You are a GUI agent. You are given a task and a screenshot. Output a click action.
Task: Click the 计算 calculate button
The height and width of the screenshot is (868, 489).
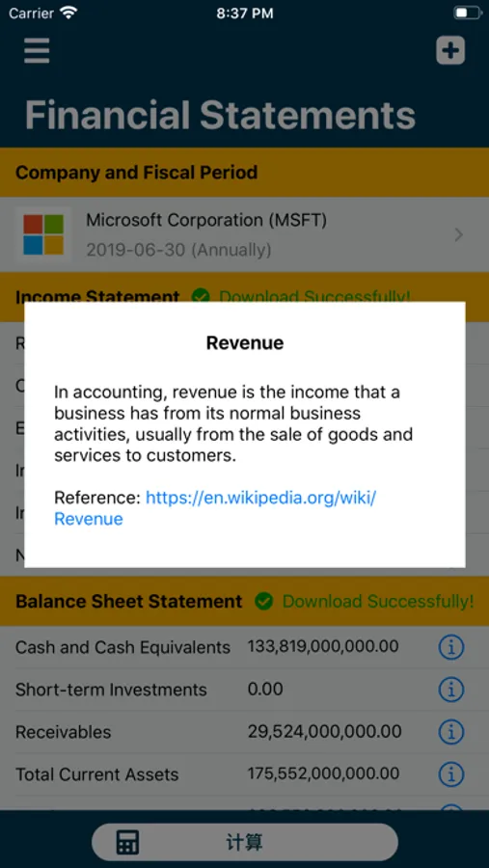244,843
